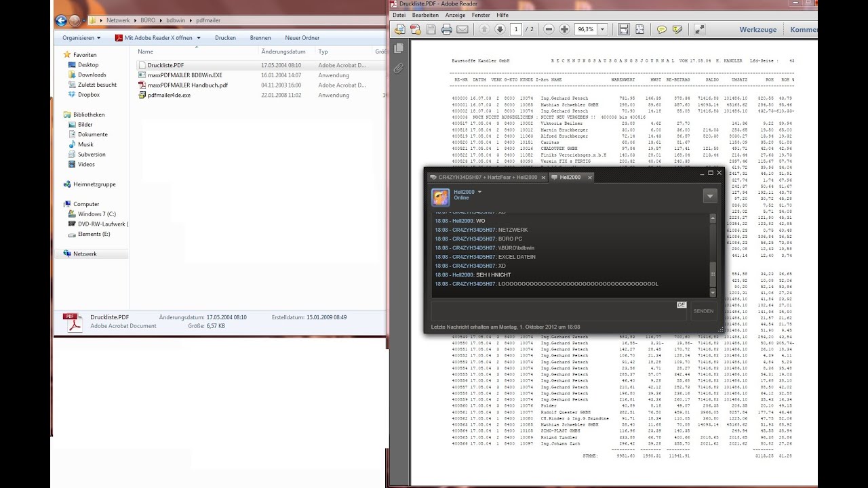Open the Hell2000 name status dropdown arrow
Viewport: 868px width, 488px height.
tap(480, 192)
